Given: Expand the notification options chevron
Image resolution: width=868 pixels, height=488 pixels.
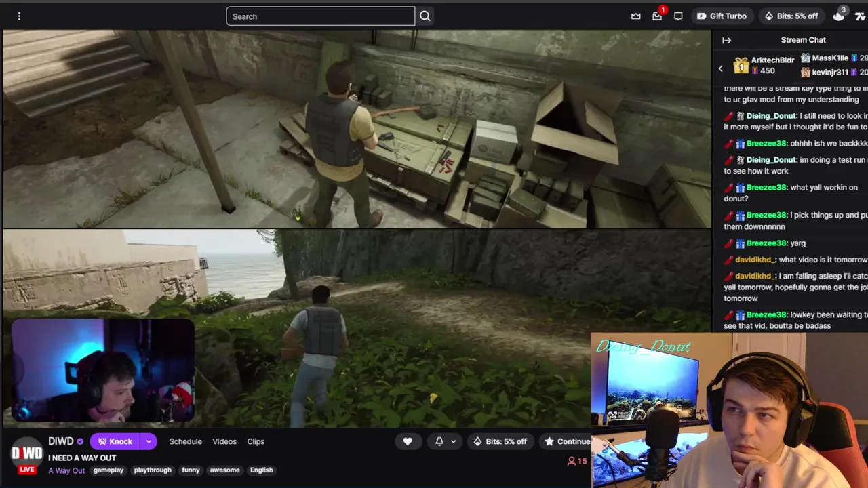Looking at the screenshot, I should [x=453, y=442].
